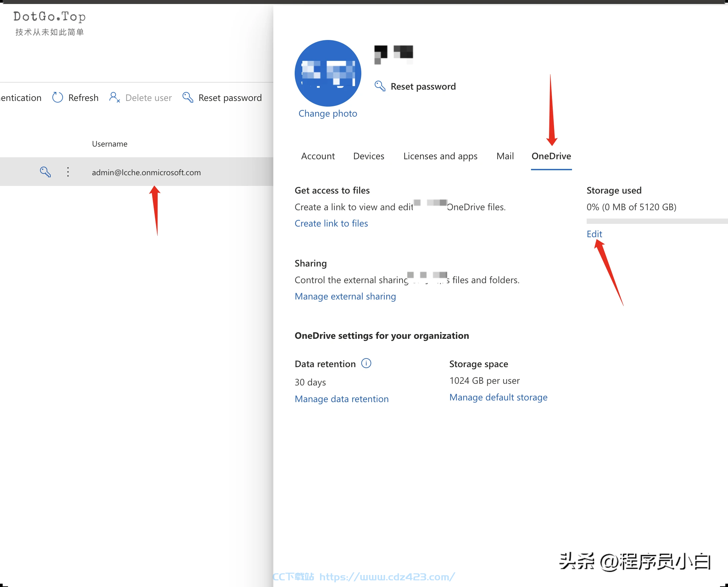Switch to the Devices tab
Viewport: 728px width, 587px height.
point(369,156)
